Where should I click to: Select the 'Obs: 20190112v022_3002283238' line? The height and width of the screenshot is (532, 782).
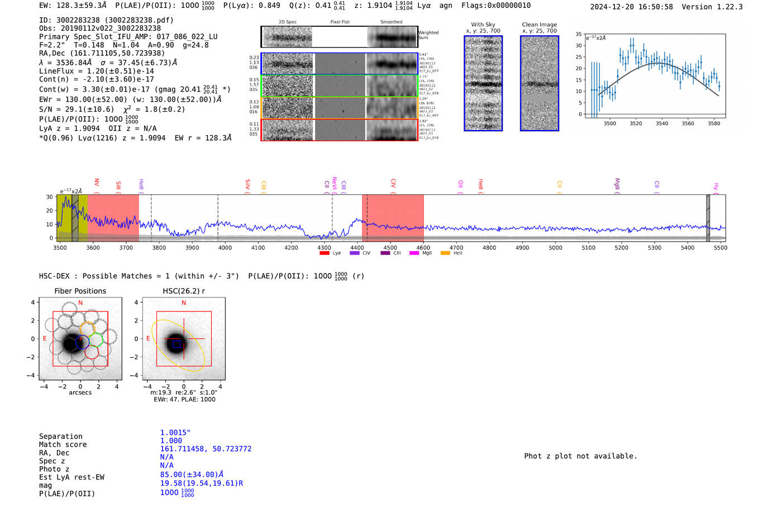coord(100,28)
